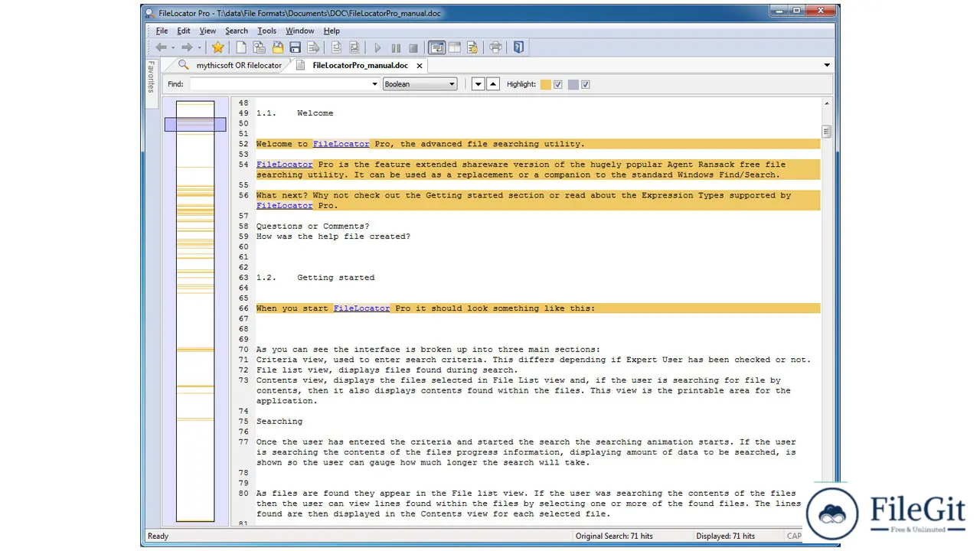The width and height of the screenshot is (980, 551).
Task: Click line number 70 in gutter
Action: tap(243, 350)
